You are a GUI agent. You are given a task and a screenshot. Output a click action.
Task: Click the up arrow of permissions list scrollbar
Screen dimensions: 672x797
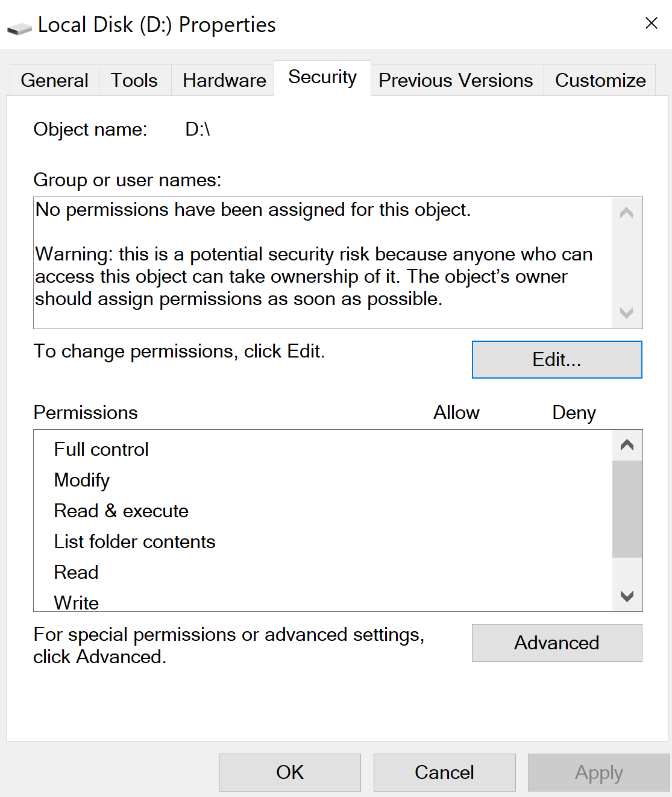tap(627, 445)
